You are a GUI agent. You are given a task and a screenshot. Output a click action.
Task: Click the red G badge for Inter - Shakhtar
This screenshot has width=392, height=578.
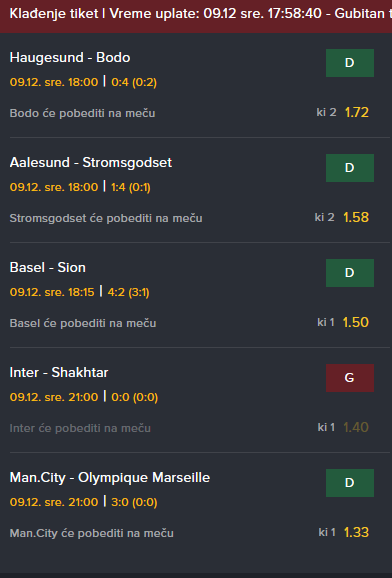350,378
